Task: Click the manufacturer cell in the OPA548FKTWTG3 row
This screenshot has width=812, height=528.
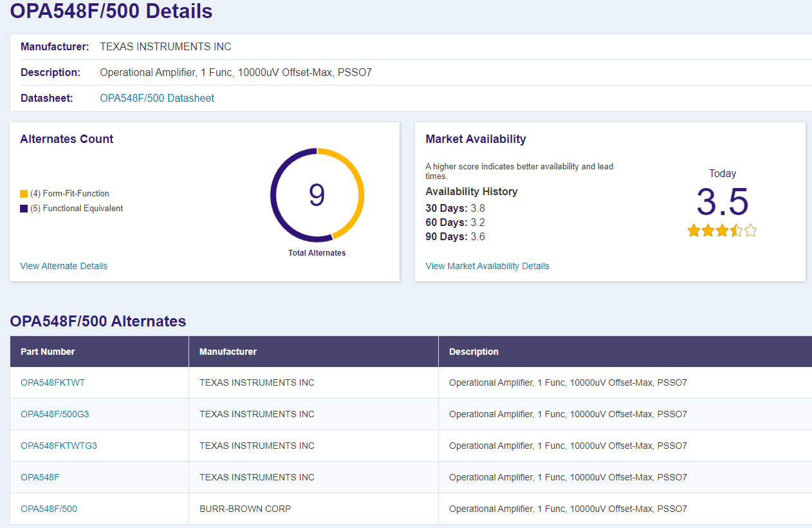Action: [313, 446]
